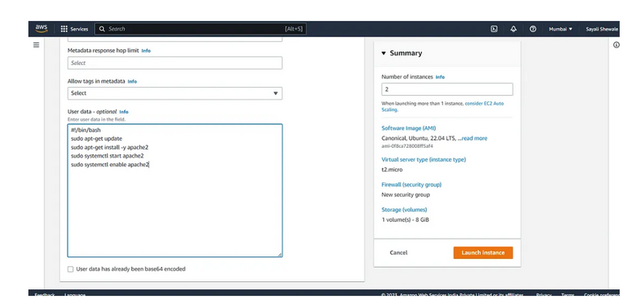The height and width of the screenshot is (303, 644).
Task: Click the sudo apt-get update line
Action: coord(97,138)
